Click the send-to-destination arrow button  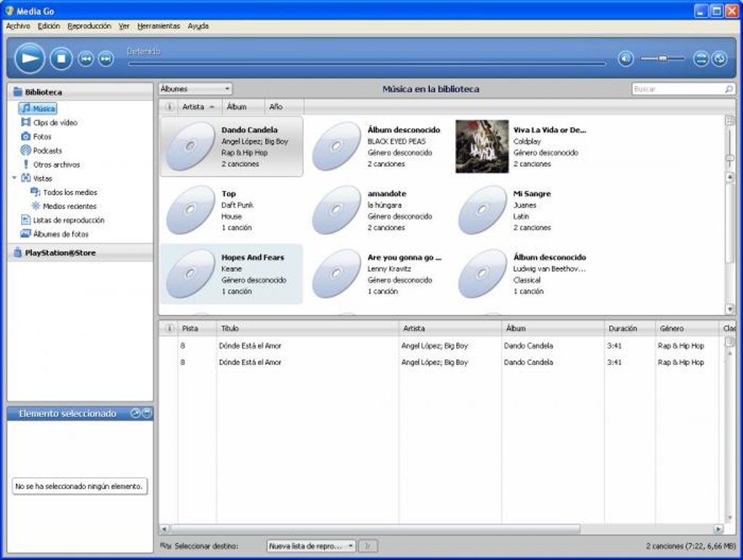click(368, 546)
